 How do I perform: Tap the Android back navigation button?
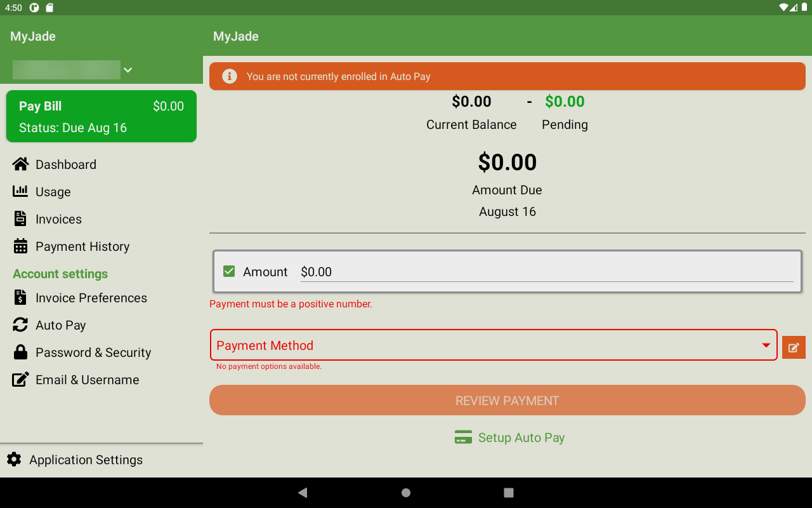coord(303,493)
